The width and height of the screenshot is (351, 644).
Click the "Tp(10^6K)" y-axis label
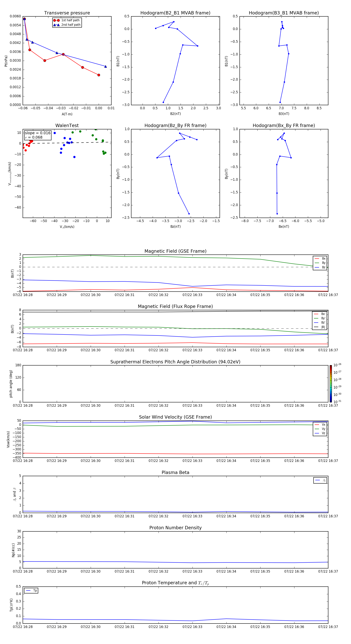tap(11, 605)
